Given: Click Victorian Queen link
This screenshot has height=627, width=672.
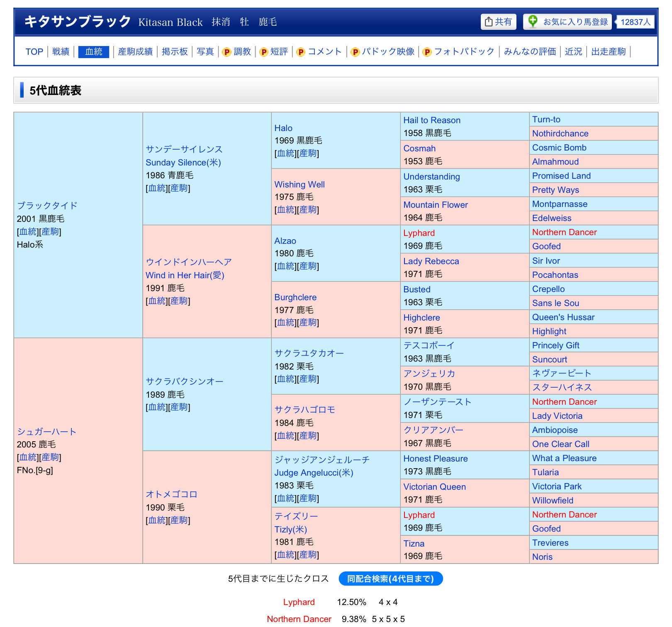Looking at the screenshot, I should tap(435, 487).
